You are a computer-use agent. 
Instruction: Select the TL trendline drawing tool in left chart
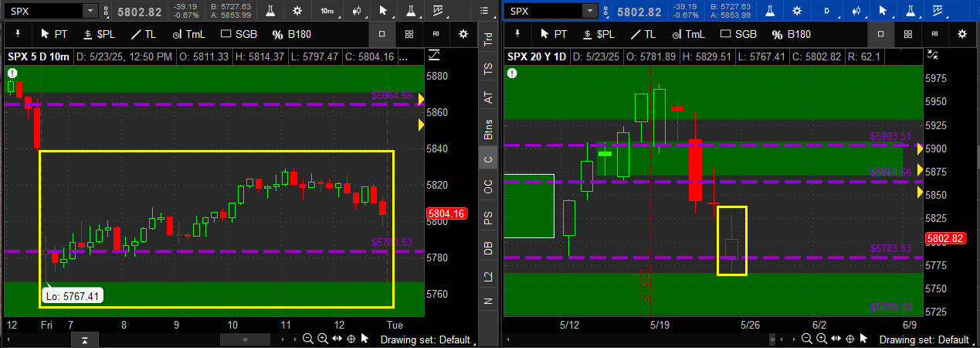coord(144,34)
